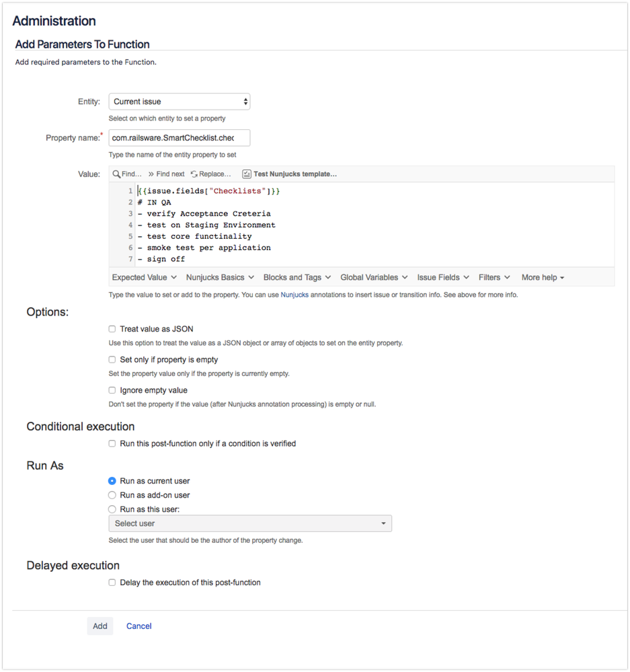Click the Test Nunjucks template icon
The image size is (630, 672).
(x=247, y=174)
